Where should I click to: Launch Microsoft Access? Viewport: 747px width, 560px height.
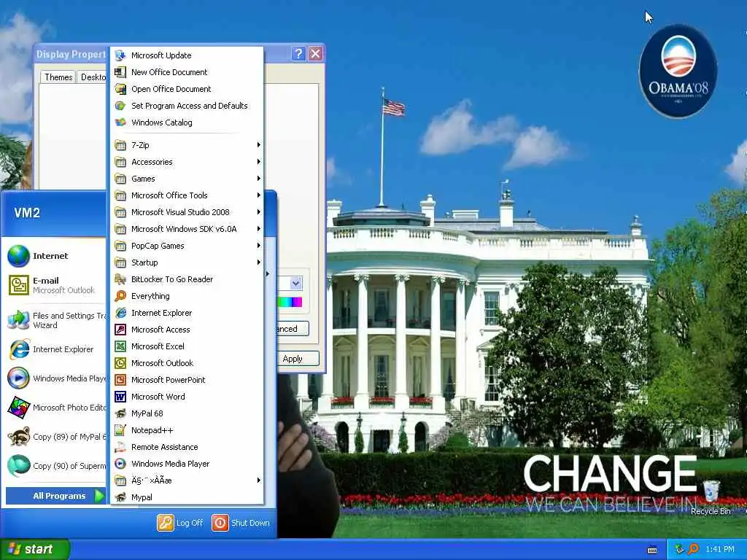pyautogui.click(x=187, y=330)
